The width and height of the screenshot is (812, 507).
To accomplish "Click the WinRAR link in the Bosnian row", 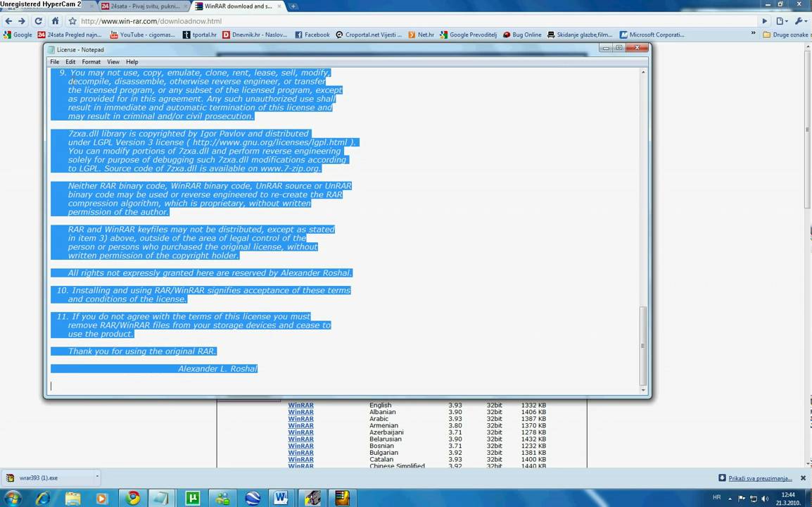I will click(301, 446).
